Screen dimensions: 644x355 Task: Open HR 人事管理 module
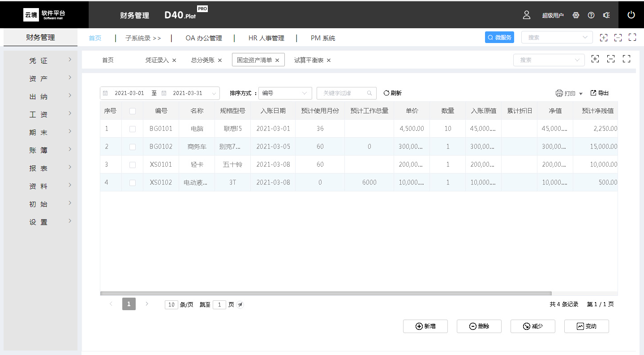pos(266,38)
